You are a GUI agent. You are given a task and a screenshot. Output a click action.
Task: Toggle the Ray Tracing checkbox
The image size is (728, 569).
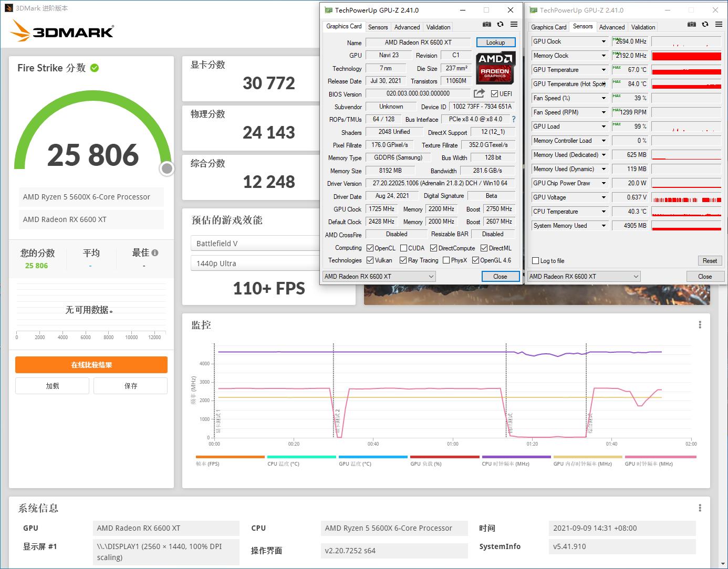[403, 260]
